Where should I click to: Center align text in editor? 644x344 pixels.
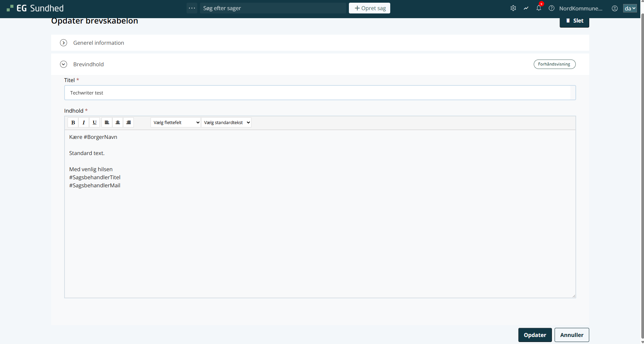pos(118,122)
